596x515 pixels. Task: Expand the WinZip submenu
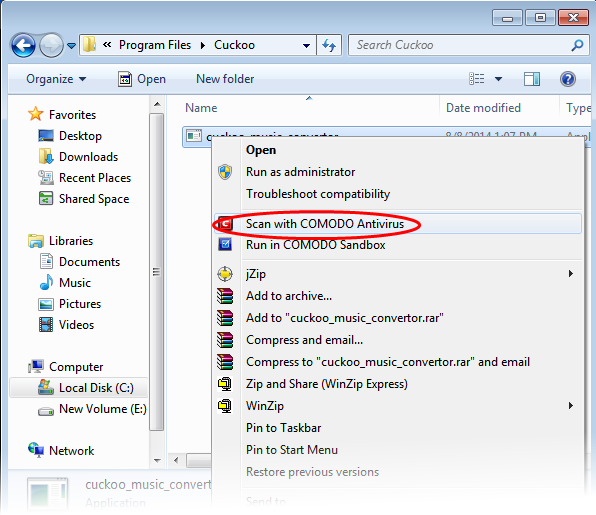(398, 406)
